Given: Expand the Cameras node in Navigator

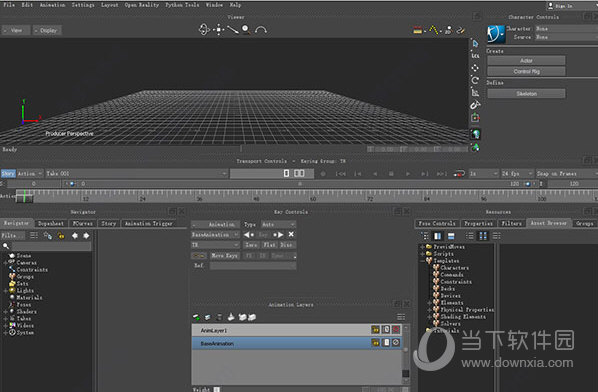Looking at the screenshot, I should (x=5, y=263).
